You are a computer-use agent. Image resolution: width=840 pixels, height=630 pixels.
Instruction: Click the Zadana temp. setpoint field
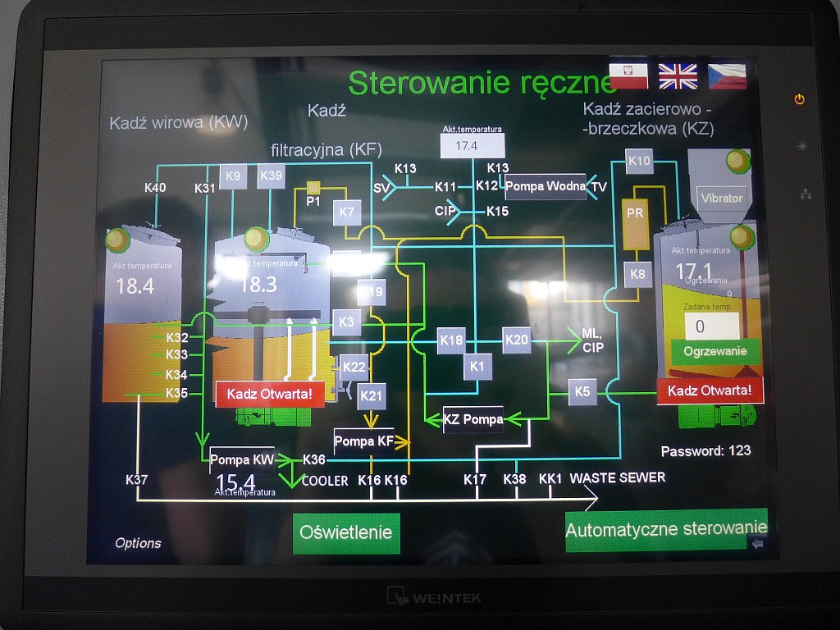[x=711, y=326]
